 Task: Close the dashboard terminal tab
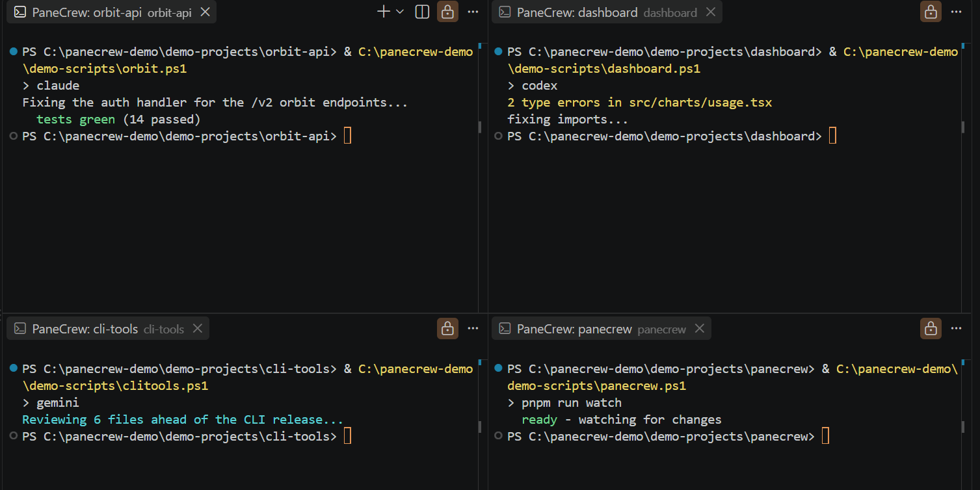click(x=711, y=12)
